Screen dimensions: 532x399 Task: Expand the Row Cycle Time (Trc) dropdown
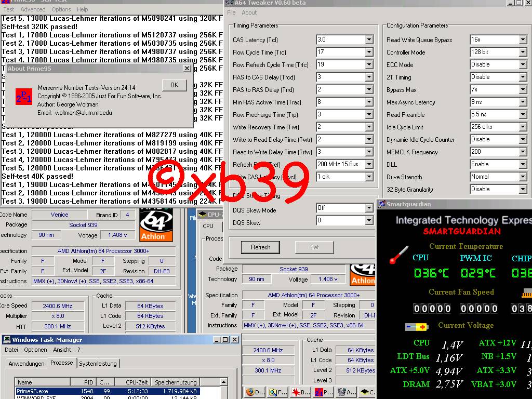369,52
